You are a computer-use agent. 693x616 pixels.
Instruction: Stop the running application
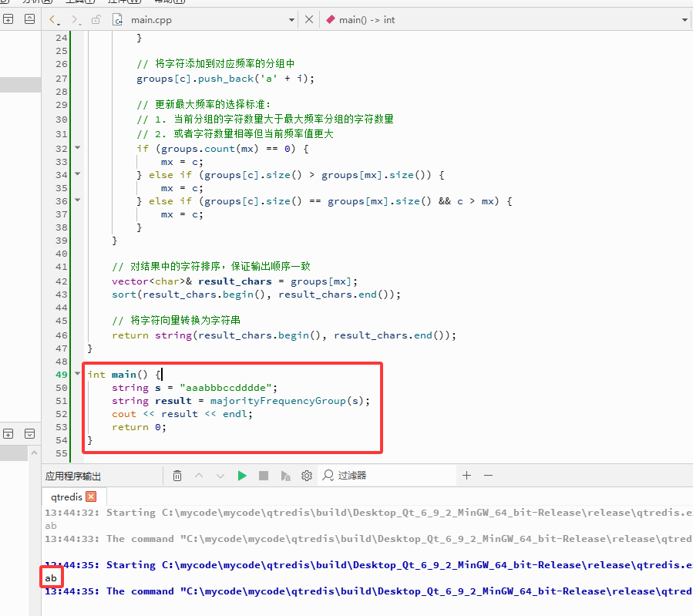(x=264, y=476)
